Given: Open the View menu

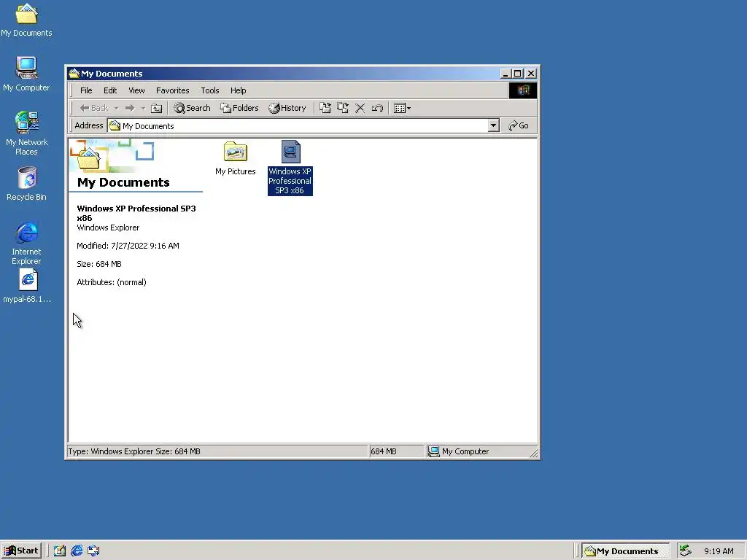Looking at the screenshot, I should (x=136, y=90).
